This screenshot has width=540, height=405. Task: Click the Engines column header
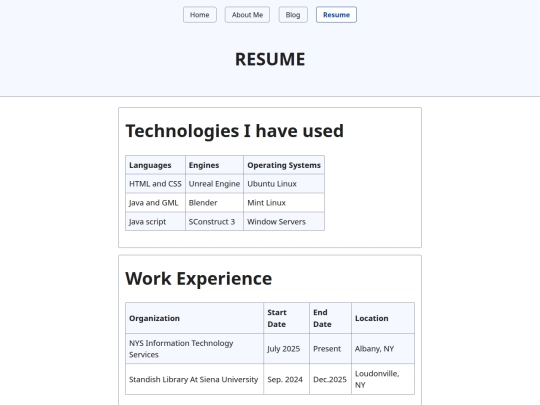pyautogui.click(x=214, y=165)
